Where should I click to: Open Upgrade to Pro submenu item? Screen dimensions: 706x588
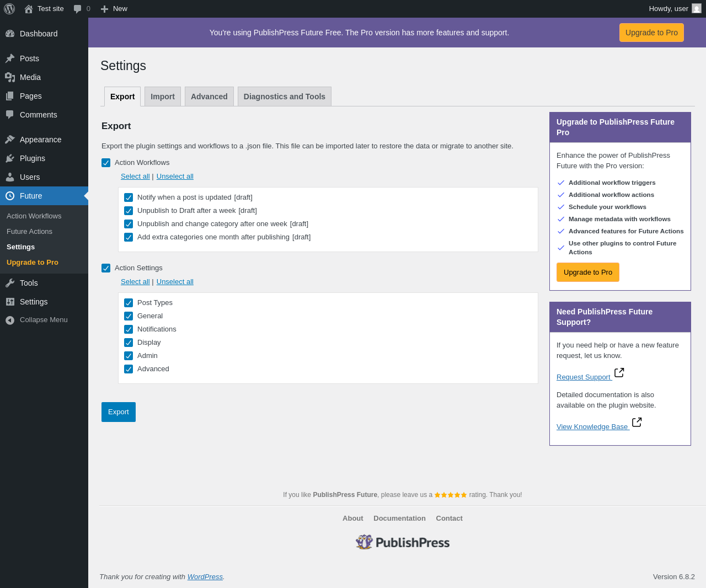pyautogui.click(x=33, y=263)
